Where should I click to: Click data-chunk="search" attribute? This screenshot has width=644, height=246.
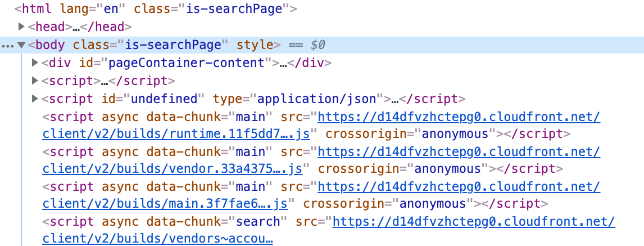tap(216, 222)
